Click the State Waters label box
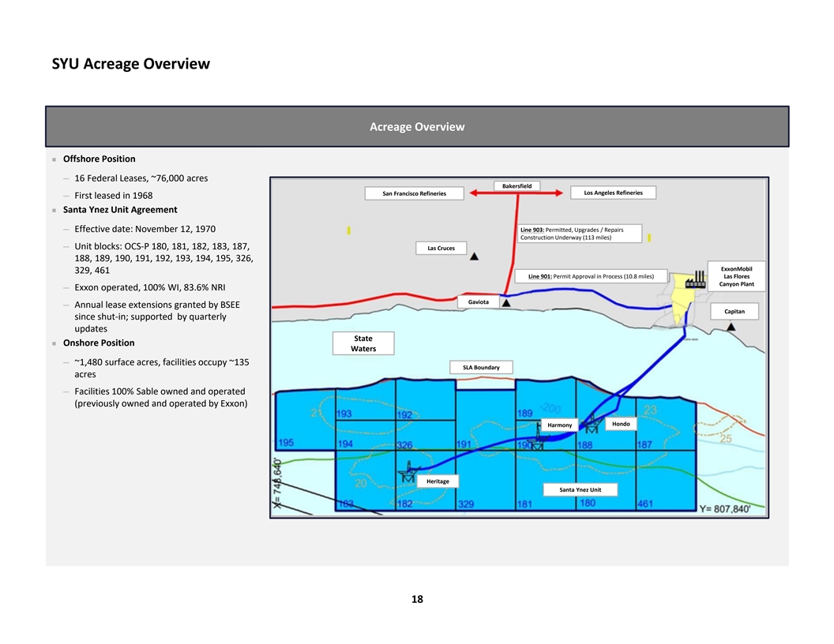Viewport: 834px width, 644px height. tap(363, 343)
